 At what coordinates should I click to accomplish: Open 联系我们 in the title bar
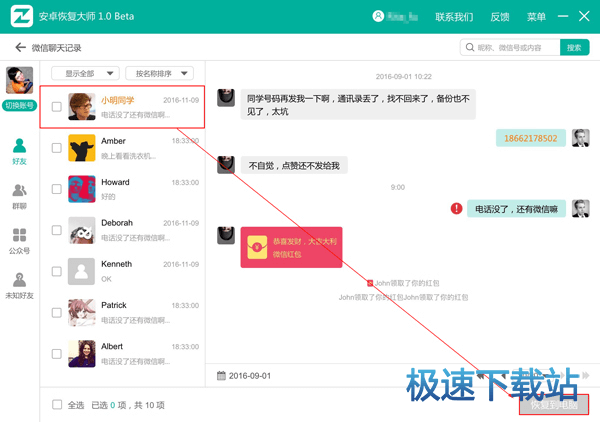click(454, 17)
